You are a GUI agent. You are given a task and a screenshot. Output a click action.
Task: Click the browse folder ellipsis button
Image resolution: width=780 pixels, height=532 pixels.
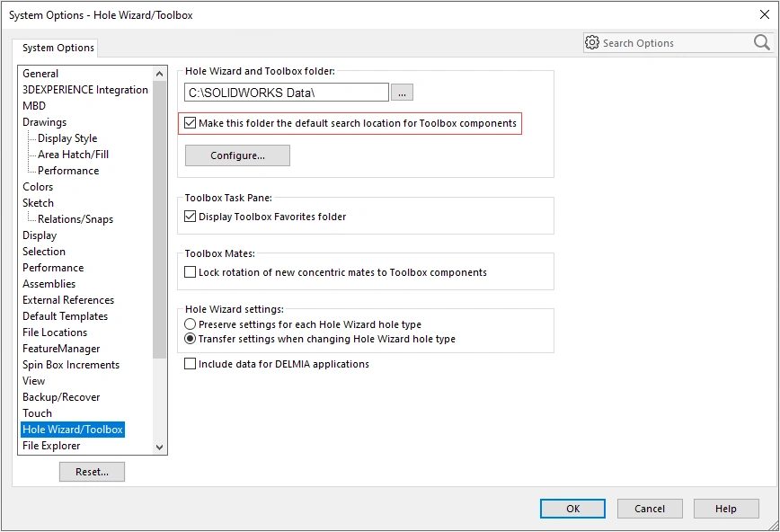pyautogui.click(x=402, y=93)
